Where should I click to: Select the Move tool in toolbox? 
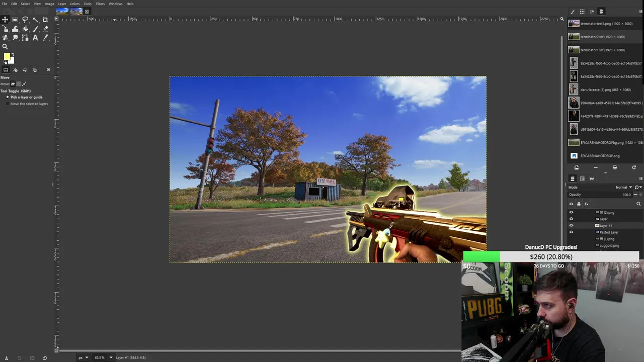pyautogui.click(x=5, y=20)
